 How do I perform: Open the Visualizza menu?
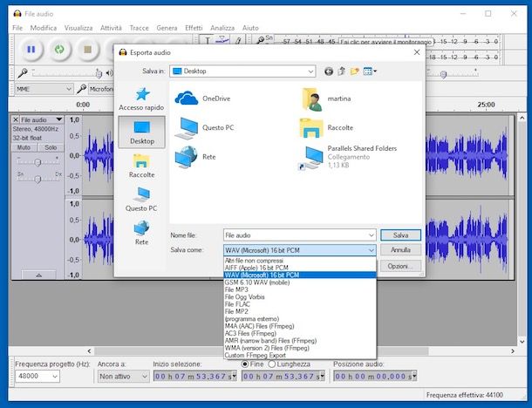(x=78, y=28)
